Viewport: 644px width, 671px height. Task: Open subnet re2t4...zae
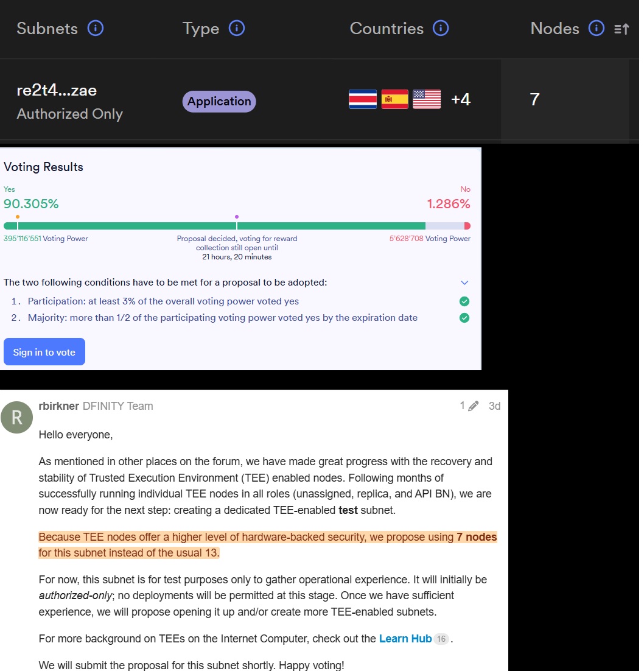click(x=57, y=90)
